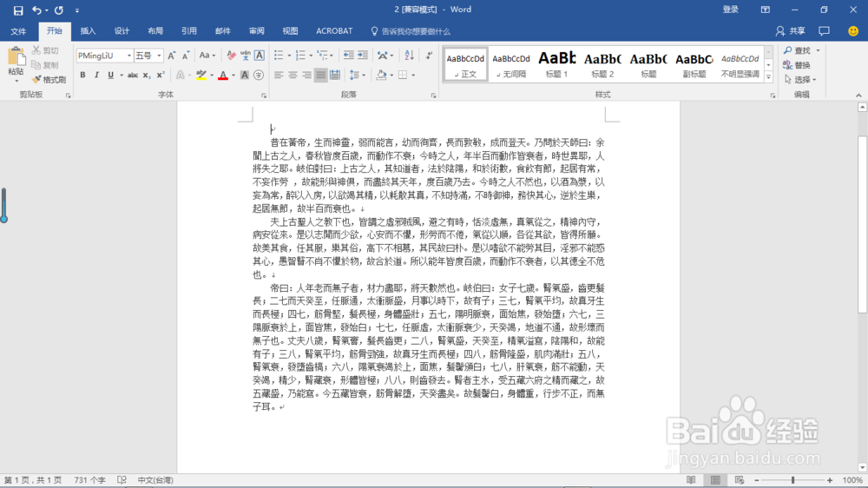Adjust the zoom slider handle
Viewport: 868px width, 488px height.
point(792,480)
